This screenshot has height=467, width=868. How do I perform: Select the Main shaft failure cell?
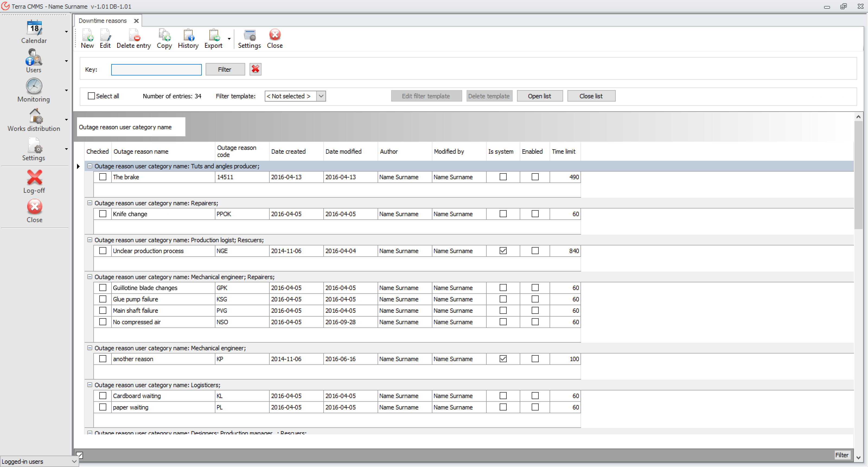point(163,311)
